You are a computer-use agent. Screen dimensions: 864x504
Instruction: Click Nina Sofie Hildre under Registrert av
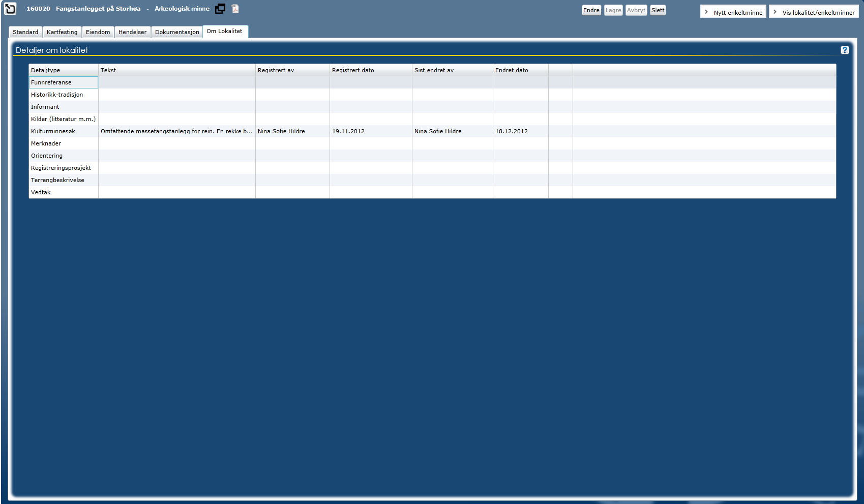click(x=281, y=131)
